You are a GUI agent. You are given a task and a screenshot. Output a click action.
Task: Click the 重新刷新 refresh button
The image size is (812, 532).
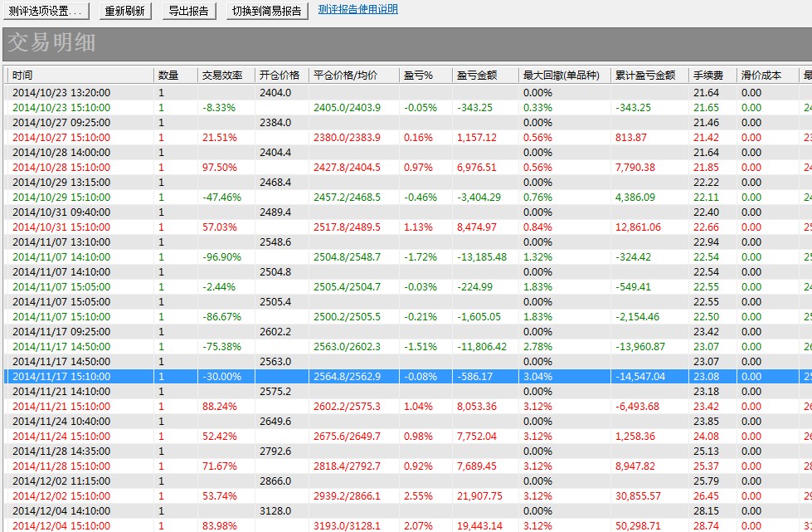point(125,12)
